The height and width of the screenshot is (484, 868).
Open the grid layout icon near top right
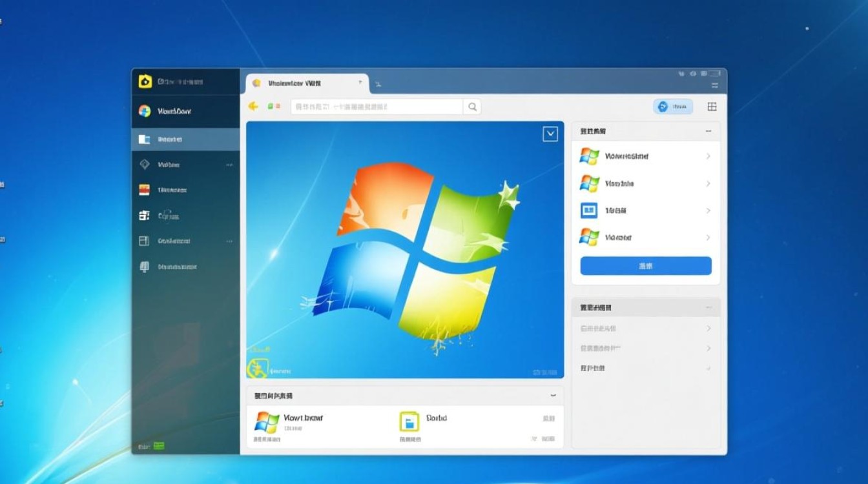[x=711, y=106]
